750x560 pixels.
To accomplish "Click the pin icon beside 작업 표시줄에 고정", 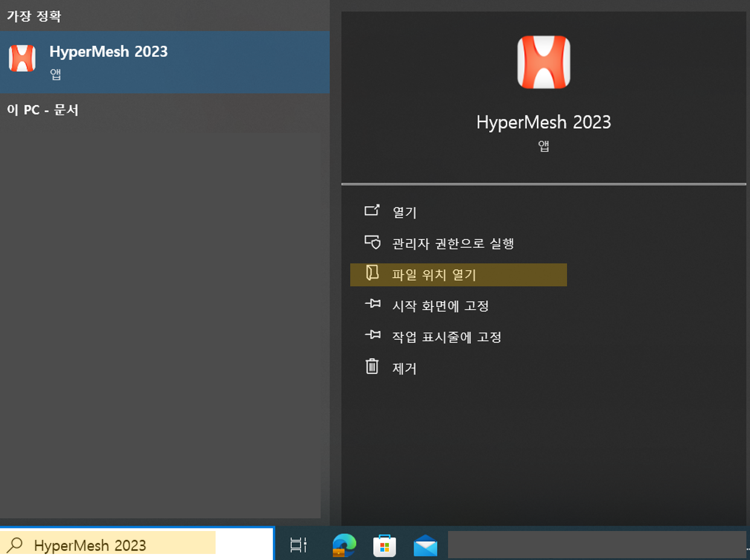I will tap(373, 335).
